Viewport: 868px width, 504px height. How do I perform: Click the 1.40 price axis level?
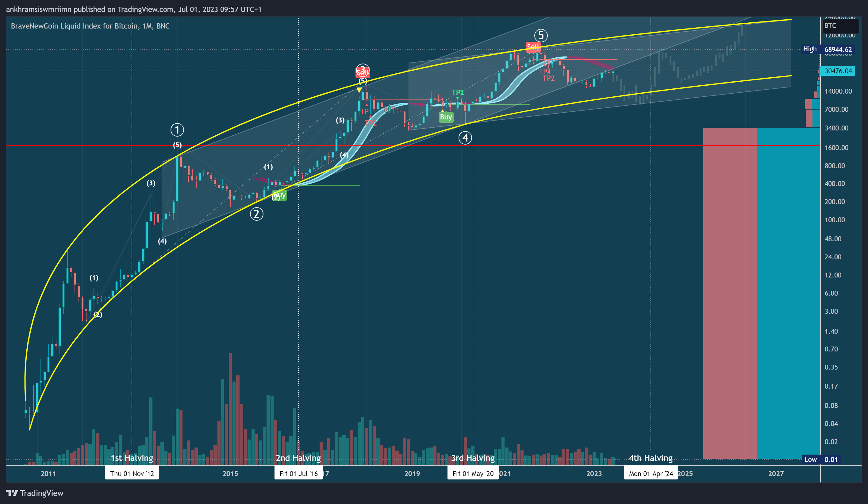pyautogui.click(x=831, y=331)
